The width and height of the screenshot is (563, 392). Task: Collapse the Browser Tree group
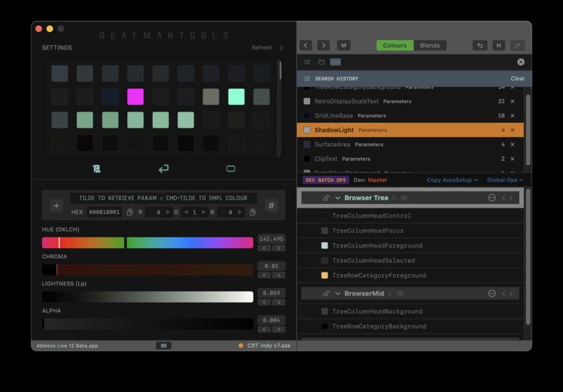coord(337,198)
